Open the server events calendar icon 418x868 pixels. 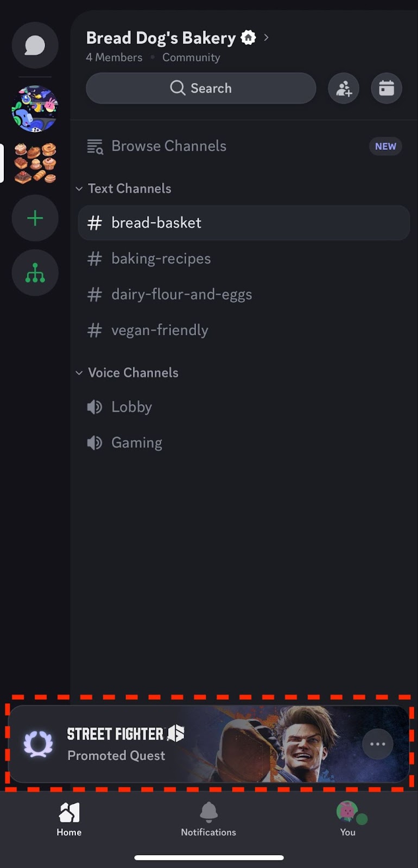[387, 88]
